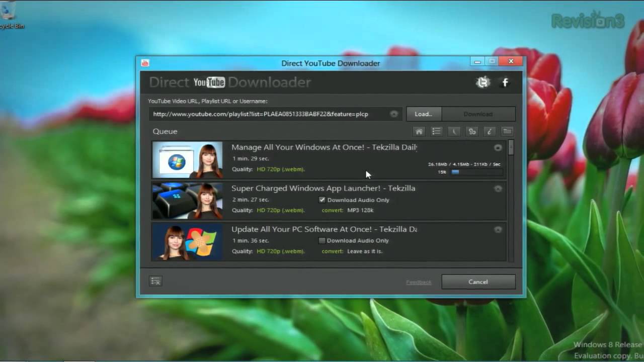Viewport: 644px width, 362px height.
Task: Close the Direct YouTube Downloader window
Action: tap(511, 61)
